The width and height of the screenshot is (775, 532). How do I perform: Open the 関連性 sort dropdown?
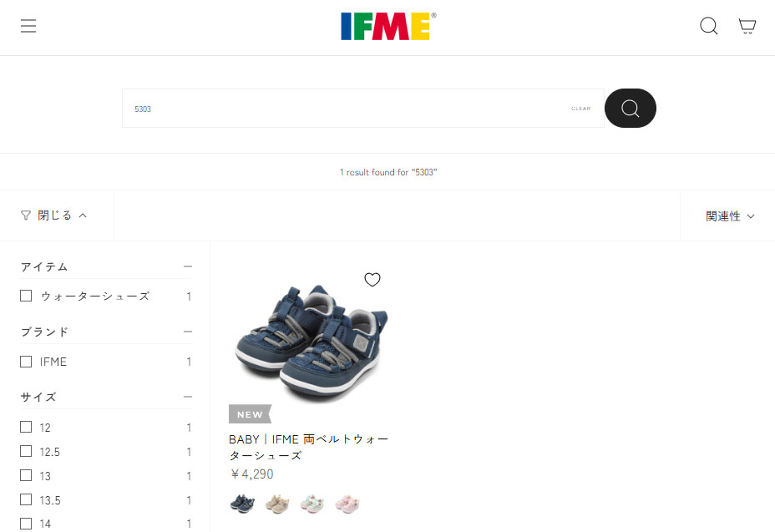(x=730, y=216)
